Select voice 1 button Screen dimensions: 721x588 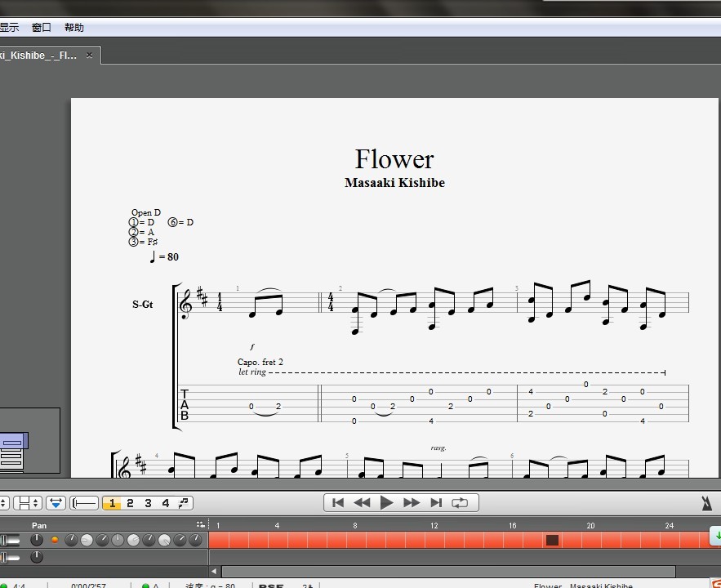pos(112,503)
